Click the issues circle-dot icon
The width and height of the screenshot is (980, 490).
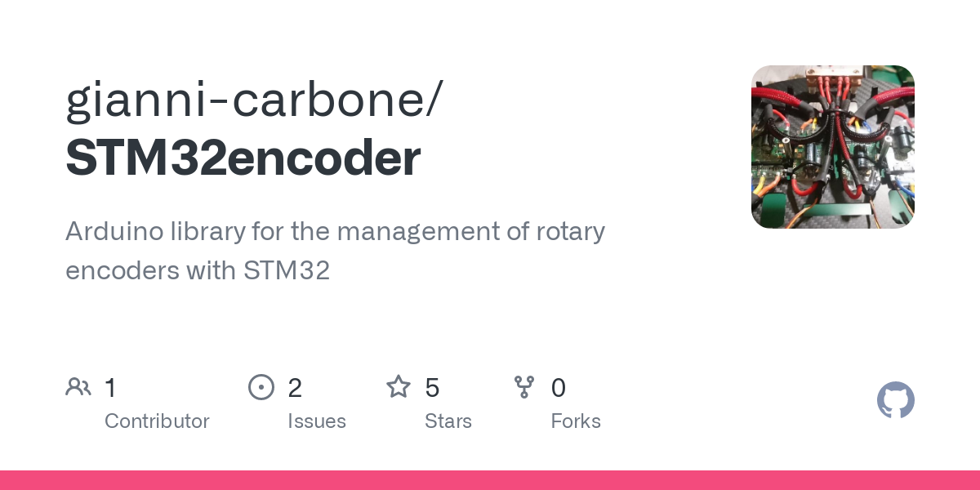261,387
